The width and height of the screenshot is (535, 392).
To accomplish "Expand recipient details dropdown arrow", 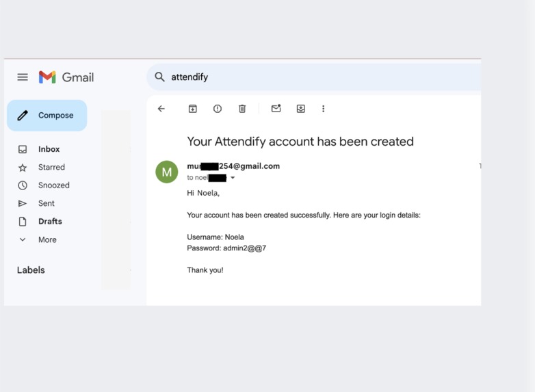I will click(233, 177).
